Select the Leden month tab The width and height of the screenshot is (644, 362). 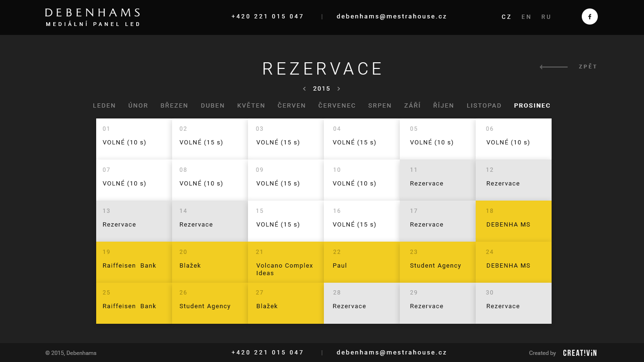click(104, 106)
